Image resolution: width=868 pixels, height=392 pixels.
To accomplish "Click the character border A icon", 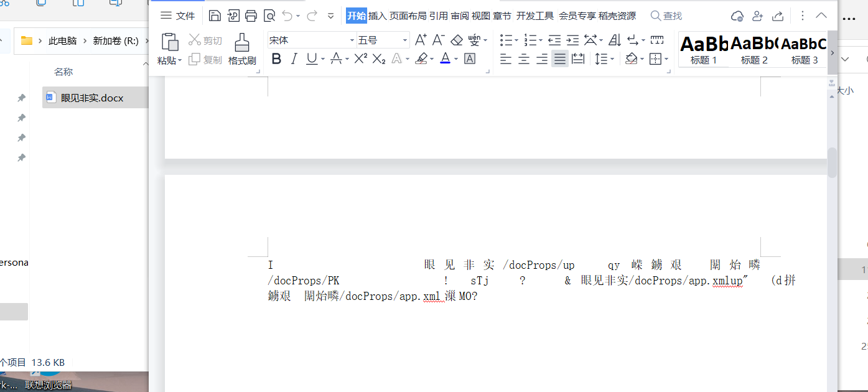I will point(470,58).
